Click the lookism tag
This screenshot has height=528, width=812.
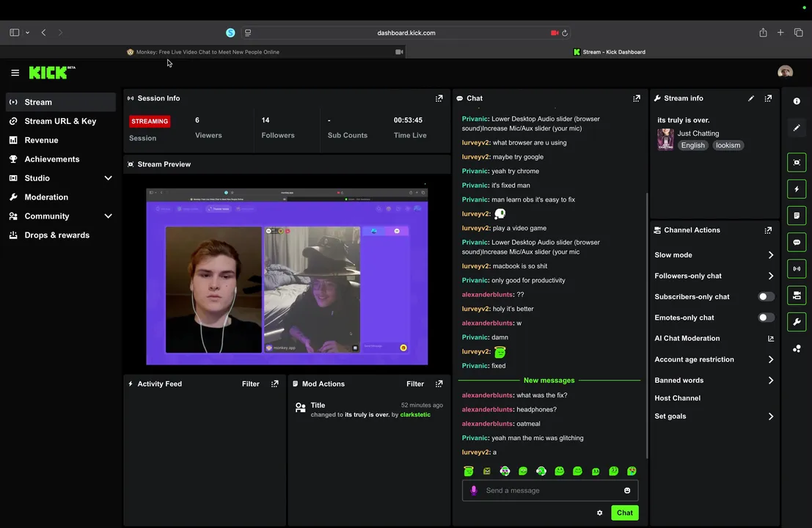coord(728,145)
